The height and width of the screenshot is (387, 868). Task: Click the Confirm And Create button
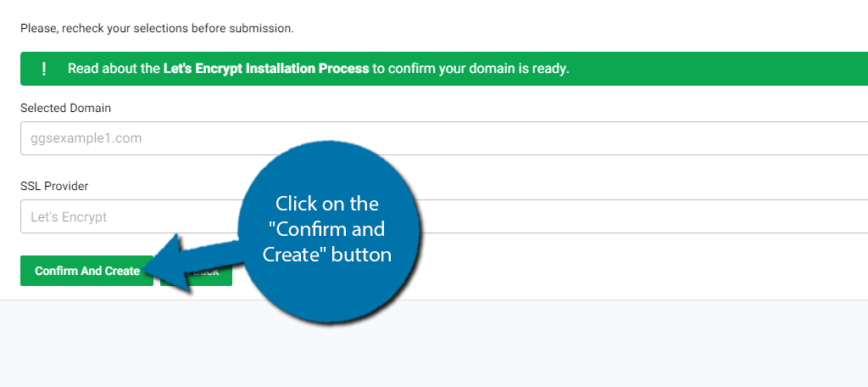[x=87, y=271]
